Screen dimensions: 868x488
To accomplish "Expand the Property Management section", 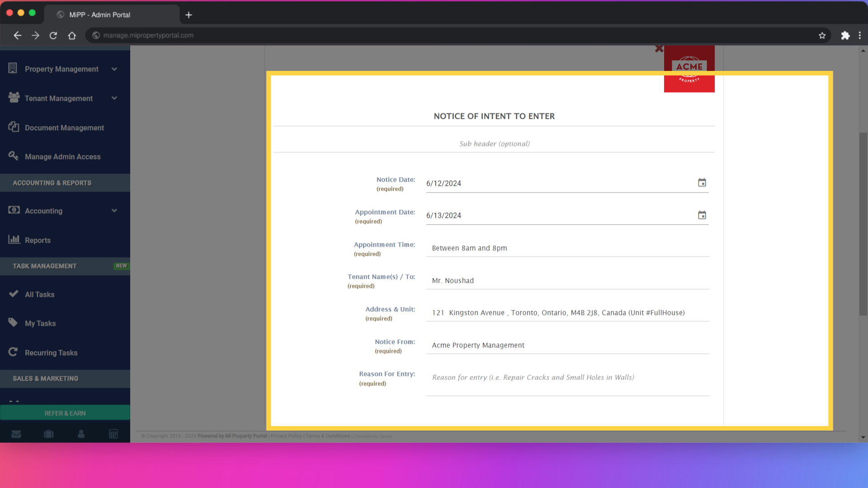I will [114, 69].
